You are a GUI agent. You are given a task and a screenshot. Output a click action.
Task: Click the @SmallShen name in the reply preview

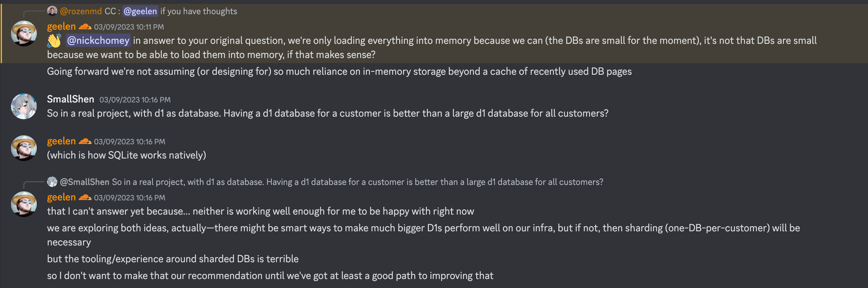click(84, 182)
